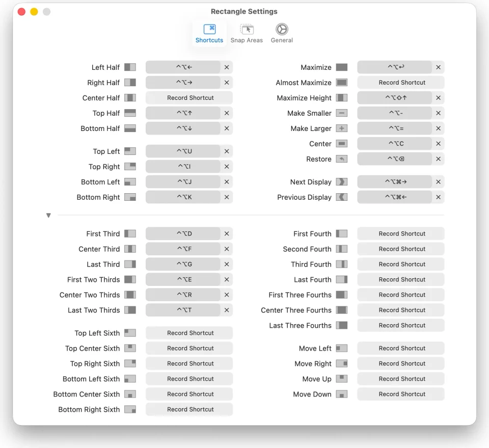The image size is (489, 448).
Task: Click the Bottom Half layout icon
Action: click(130, 128)
